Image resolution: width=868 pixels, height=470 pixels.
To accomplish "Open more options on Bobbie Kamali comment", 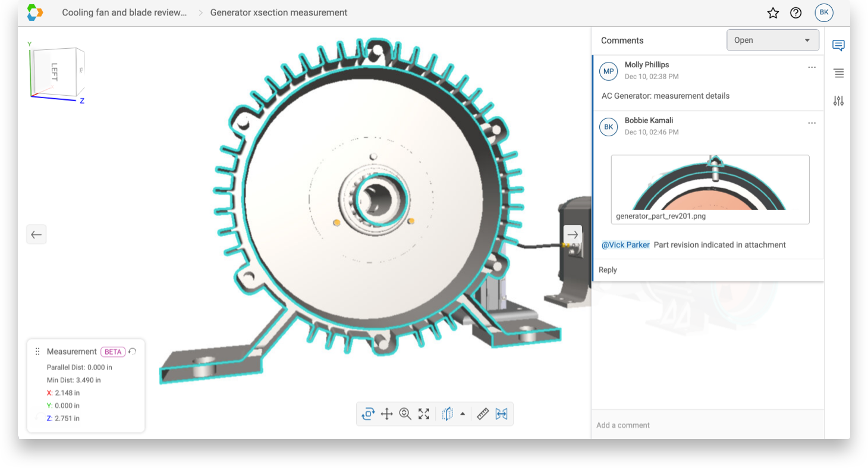I will tap(812, 123).
